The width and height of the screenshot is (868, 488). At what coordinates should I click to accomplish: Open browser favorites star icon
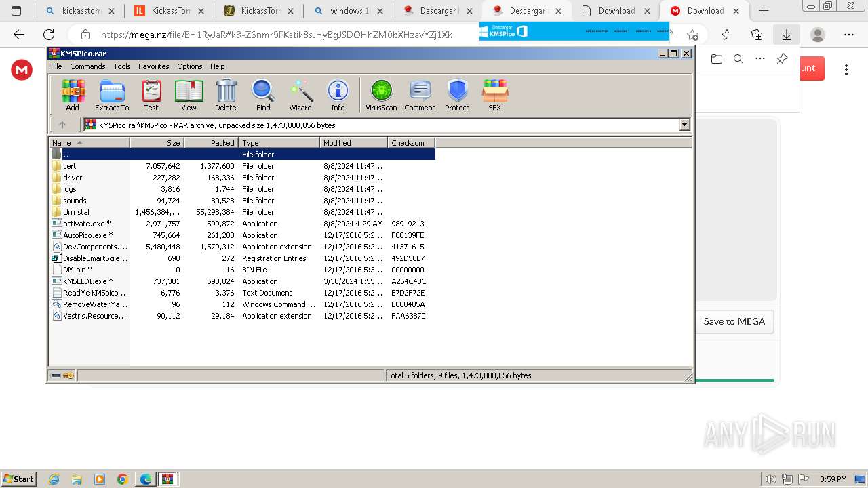coord(727,35)
